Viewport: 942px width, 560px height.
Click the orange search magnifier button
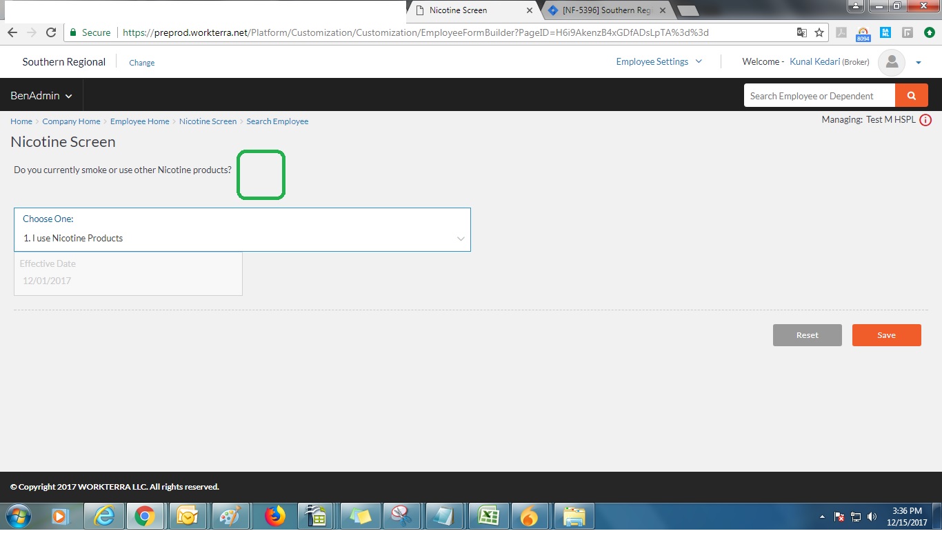click(x=911, y=96)
